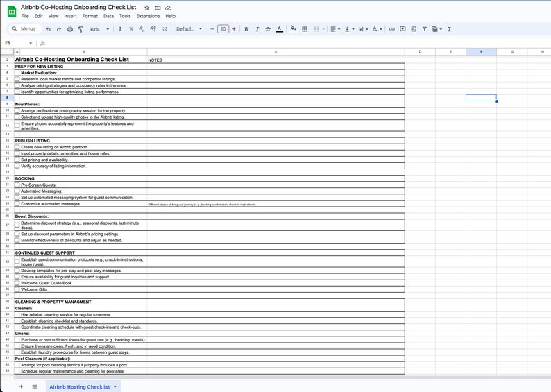
Task: Toggle strikethrough formatting
Action: [268, 29]
